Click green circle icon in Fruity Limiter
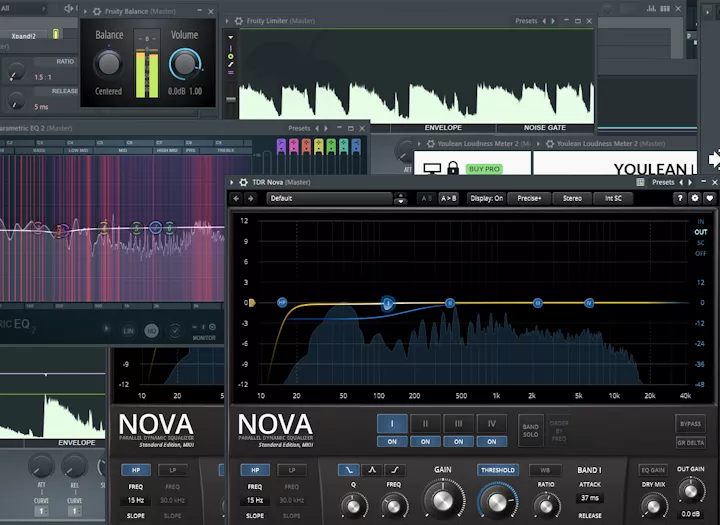This screenshot has width=720, height=525. point(231,56)
